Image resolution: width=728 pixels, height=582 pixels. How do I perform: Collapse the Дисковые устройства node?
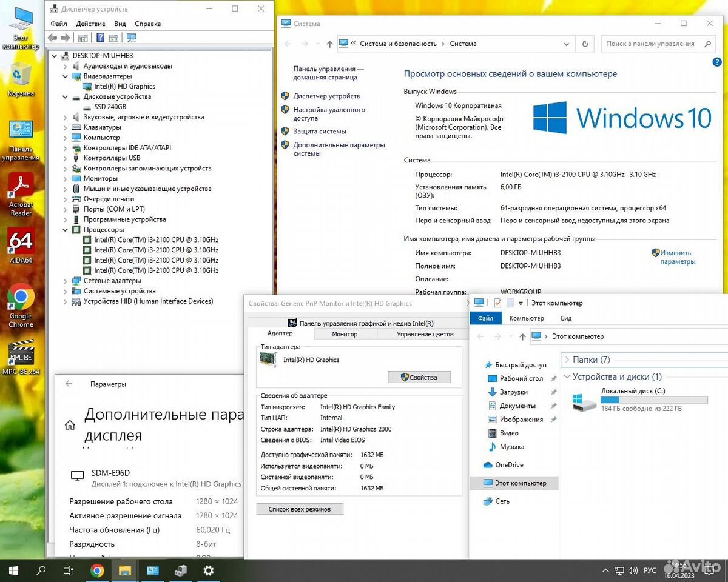pyautogui.click(x=66, y=97)
